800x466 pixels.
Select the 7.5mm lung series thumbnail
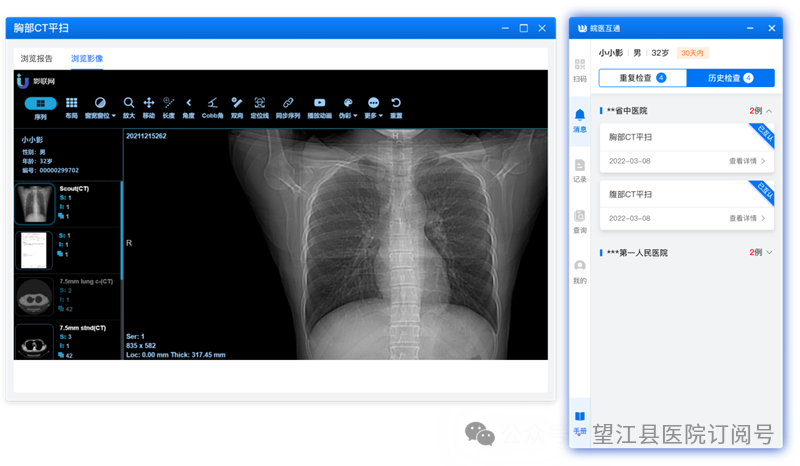click(35, 297)
